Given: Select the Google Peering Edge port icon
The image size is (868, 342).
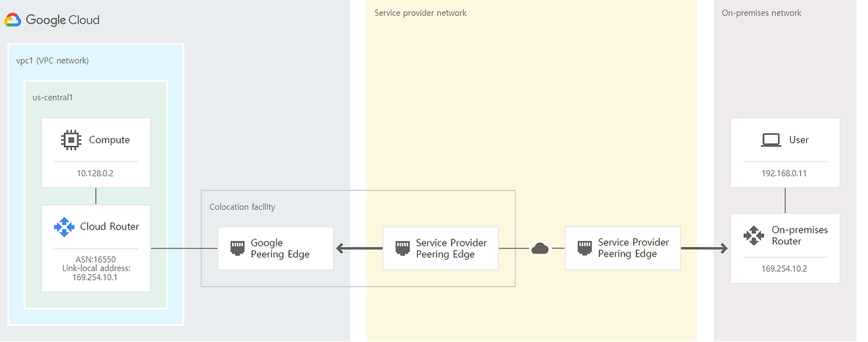Looking at the screenshot, I should click(237, 248).
